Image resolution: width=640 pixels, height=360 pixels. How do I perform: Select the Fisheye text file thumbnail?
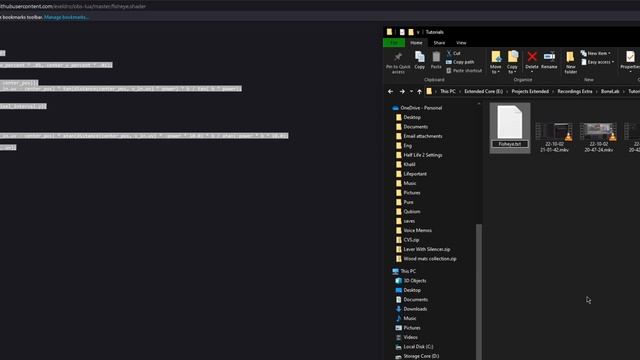click(x=510, y=122)
